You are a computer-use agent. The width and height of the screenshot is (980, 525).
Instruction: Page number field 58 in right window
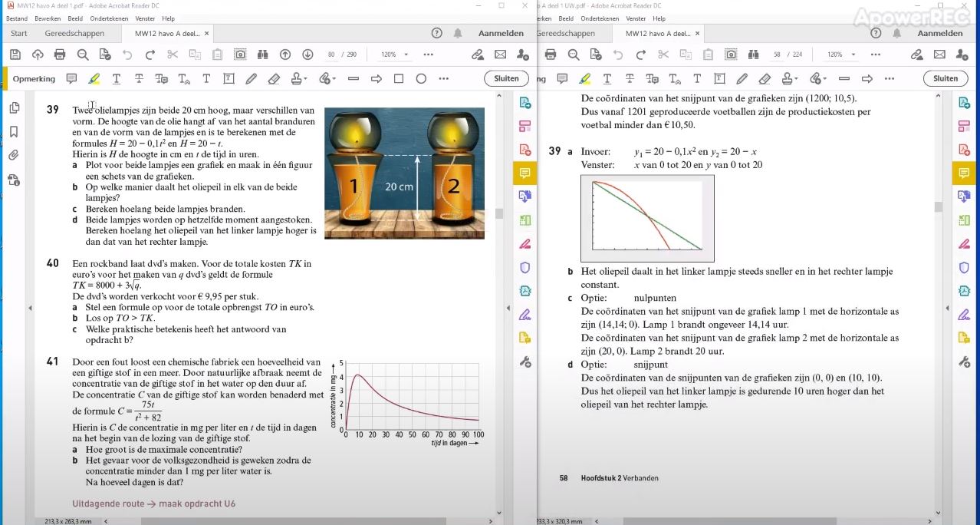pyautogui.click(x=777, y=54)
